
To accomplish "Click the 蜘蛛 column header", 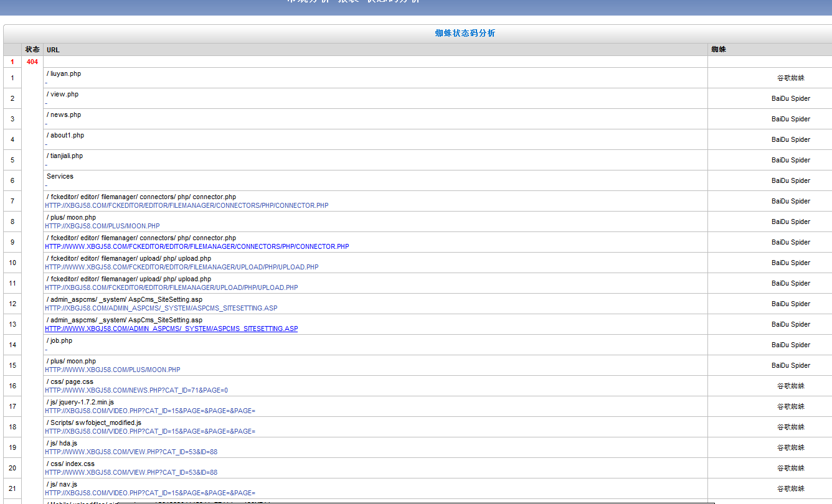I will pyautogui.click(x=719, y=50).
